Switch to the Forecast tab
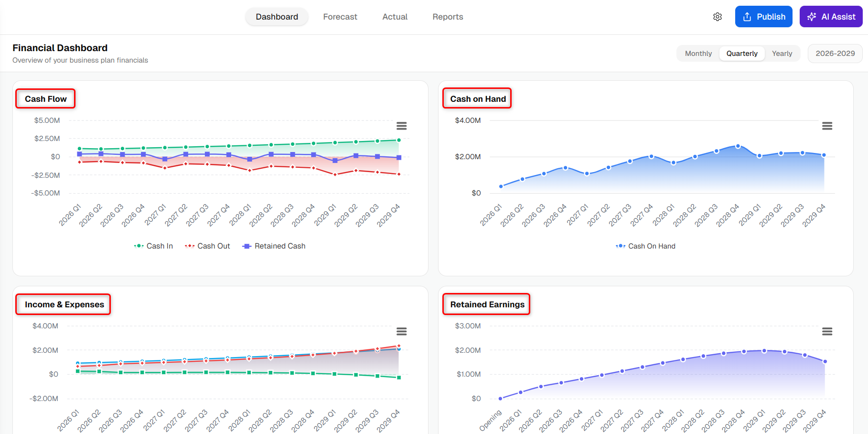The height and width of the screenshot is (434, 868). (340, 17)
